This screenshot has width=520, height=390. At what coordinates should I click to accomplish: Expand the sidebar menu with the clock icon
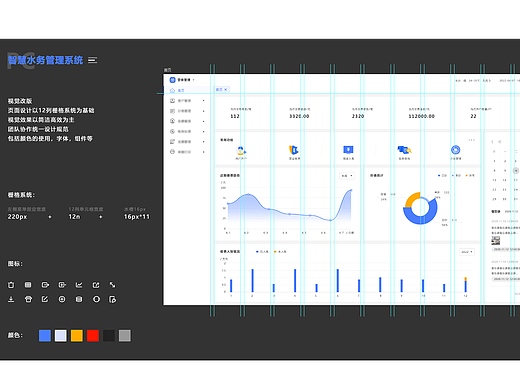[203, 131]
